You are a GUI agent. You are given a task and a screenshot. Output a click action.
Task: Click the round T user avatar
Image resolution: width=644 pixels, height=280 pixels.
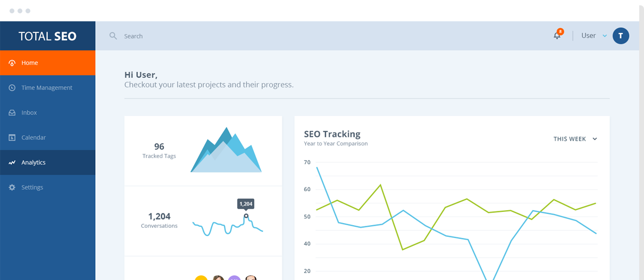[x=621, y=36]
